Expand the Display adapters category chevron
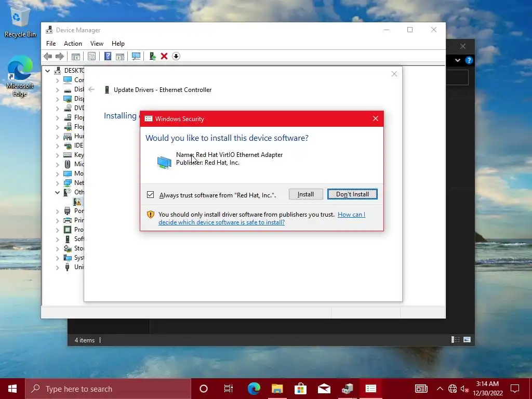Image resolution: width=532 pixels, height=399 pixels. point(57,99)
